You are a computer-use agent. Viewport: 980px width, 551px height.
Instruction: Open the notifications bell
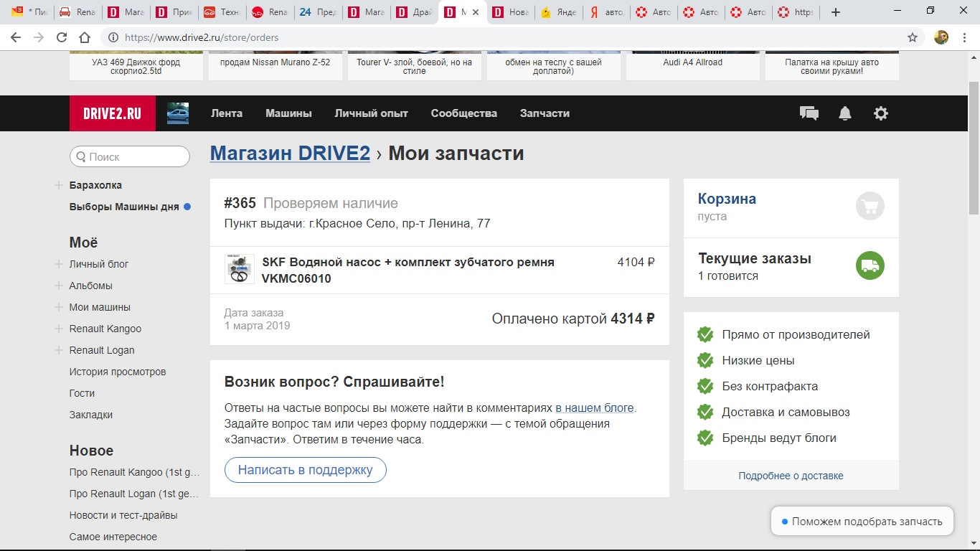[x=845, y=113]
